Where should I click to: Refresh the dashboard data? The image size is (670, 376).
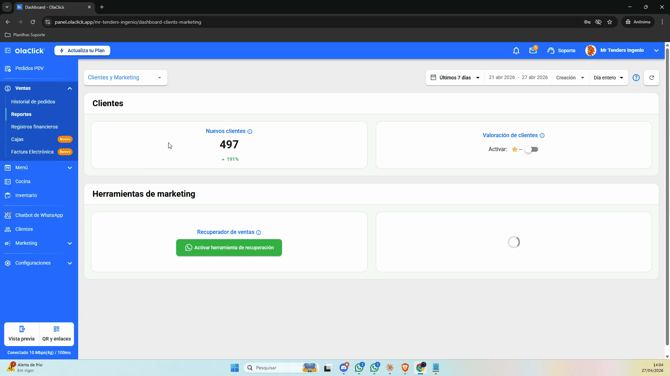coord(652,77)
